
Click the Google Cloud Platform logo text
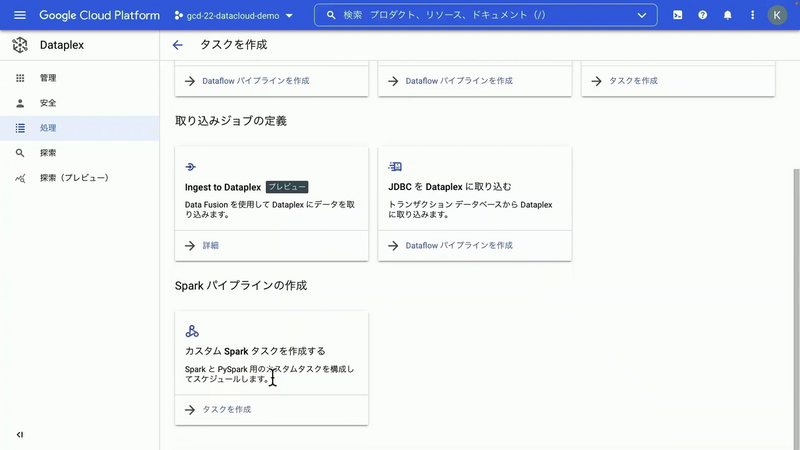pos(99,15)
